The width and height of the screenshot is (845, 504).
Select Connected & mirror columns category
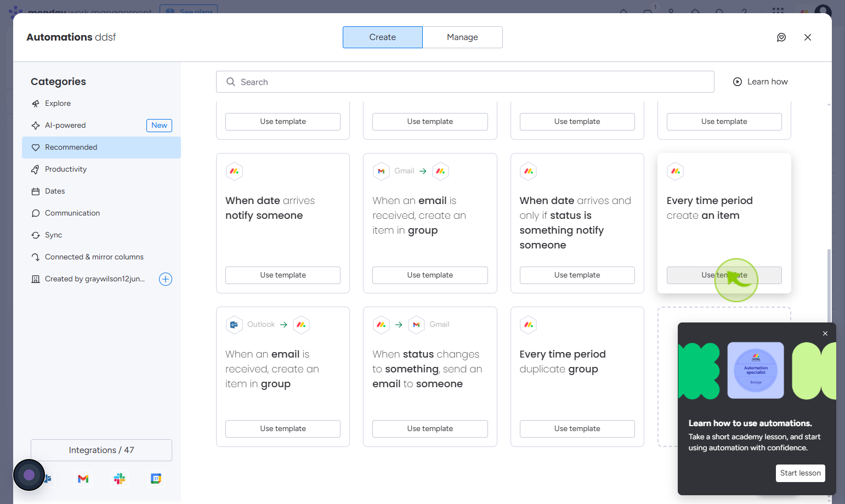pyautogui.click(x=101, y=257)
